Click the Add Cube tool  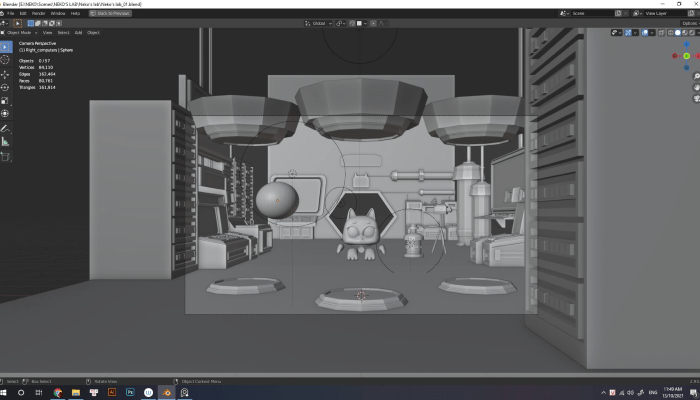5,157
